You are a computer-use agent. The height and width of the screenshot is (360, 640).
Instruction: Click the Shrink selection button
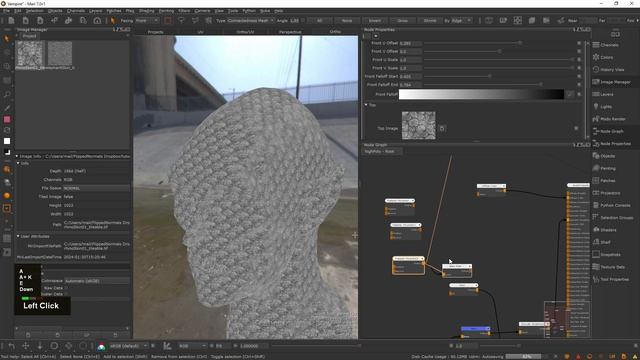tap(430, 20)
